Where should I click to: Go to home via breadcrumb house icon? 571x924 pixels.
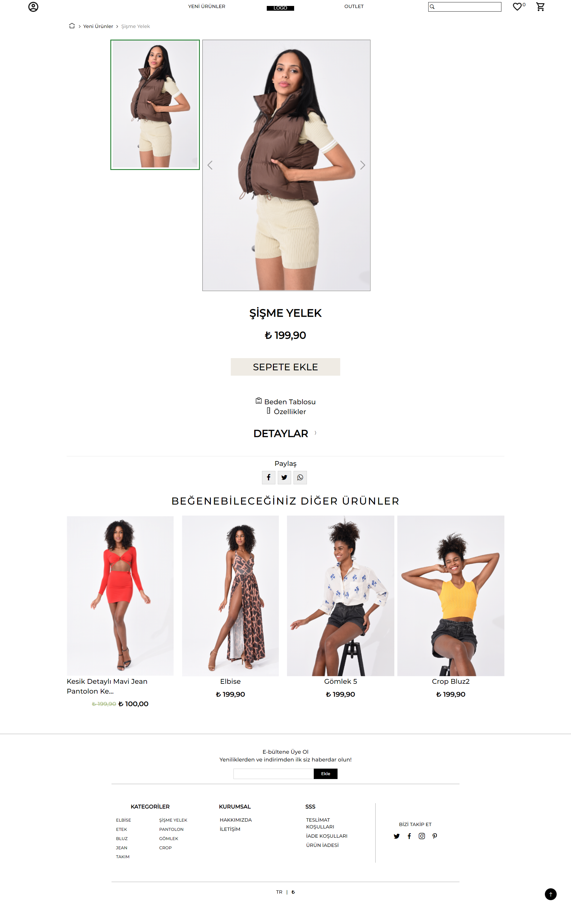pyautogui.click(x=72, y=26)
